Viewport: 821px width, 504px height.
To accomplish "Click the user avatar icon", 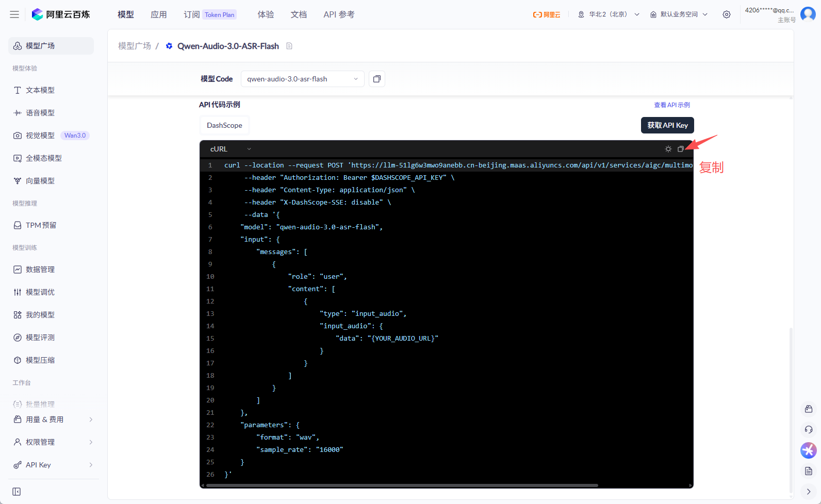I will click(x=808, y=14).
